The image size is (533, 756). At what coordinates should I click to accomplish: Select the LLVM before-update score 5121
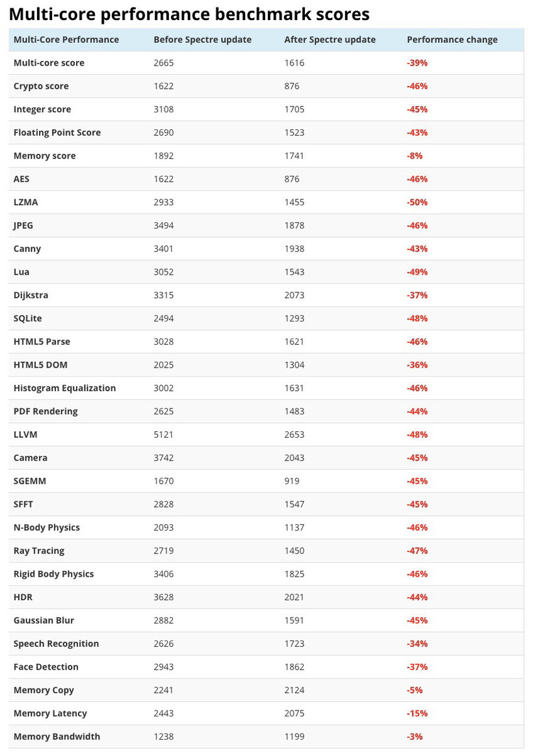164,435
